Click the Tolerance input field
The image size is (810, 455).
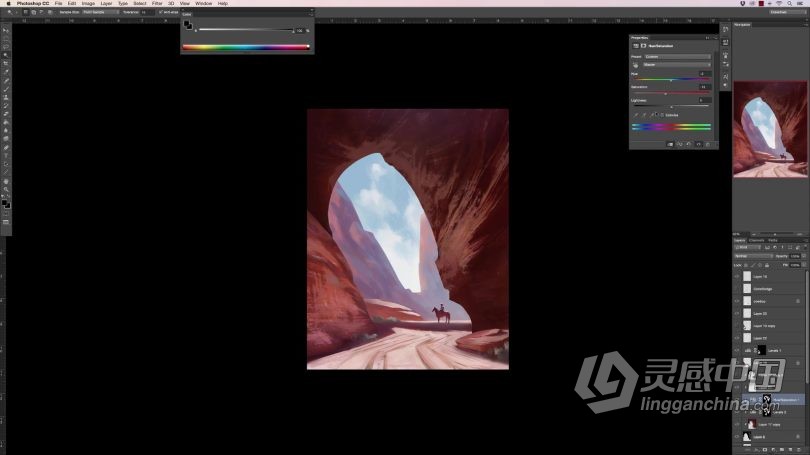(x=146, y=11)
